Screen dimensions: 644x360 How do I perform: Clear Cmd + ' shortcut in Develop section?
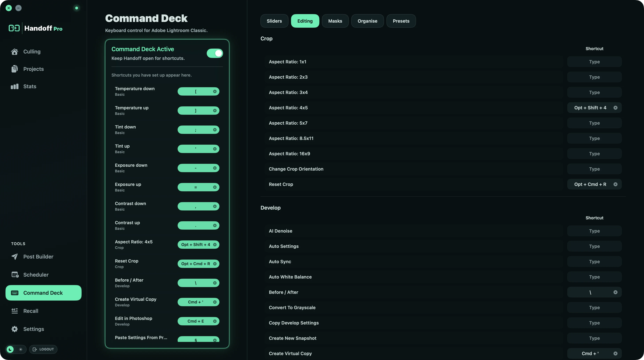615,354
